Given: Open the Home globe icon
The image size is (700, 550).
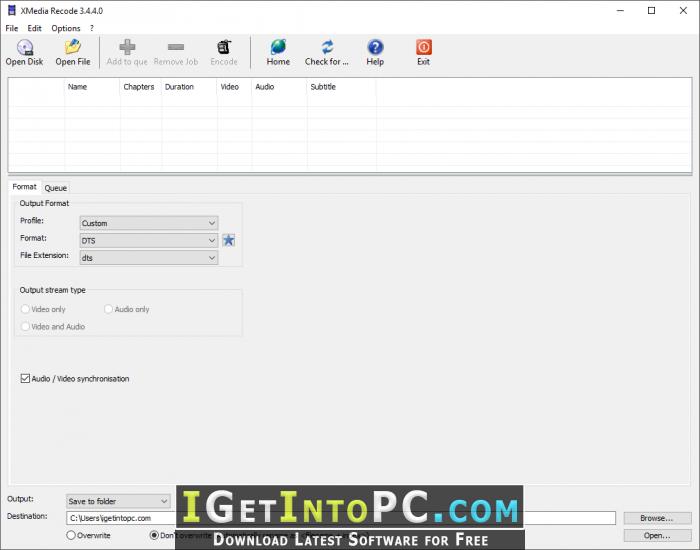Looking at the screenshot, I should point(278,47).
